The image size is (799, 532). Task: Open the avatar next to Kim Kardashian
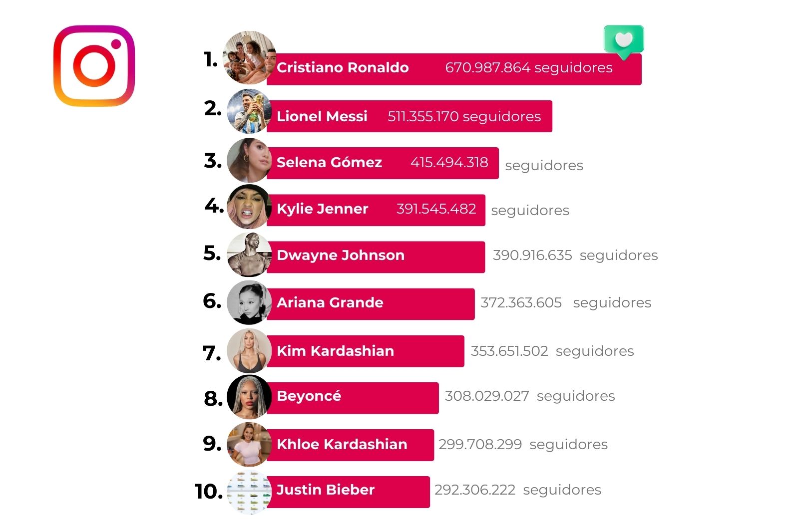[249, 350]
